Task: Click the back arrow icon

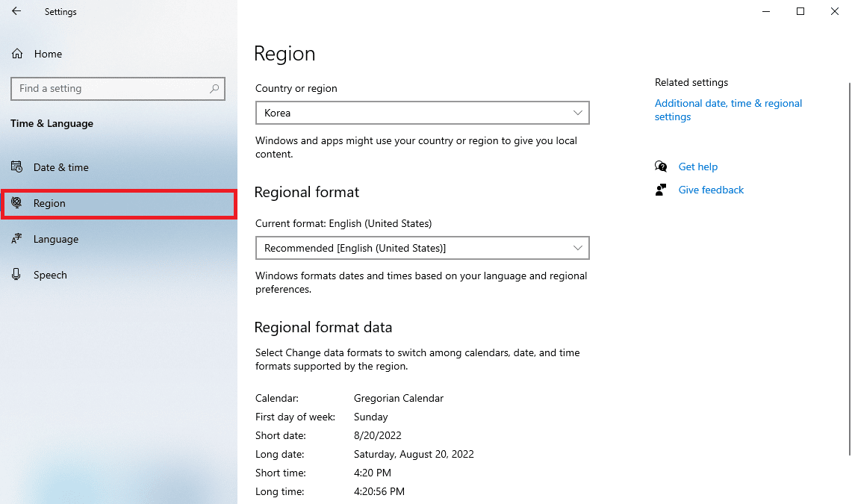Action: point(16,11)
